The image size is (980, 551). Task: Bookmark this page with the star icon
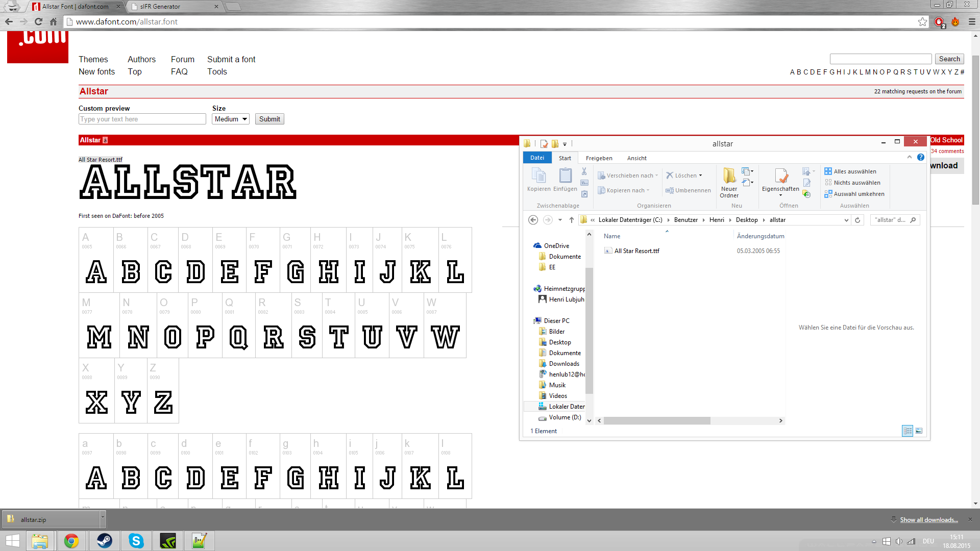[922, 22]
